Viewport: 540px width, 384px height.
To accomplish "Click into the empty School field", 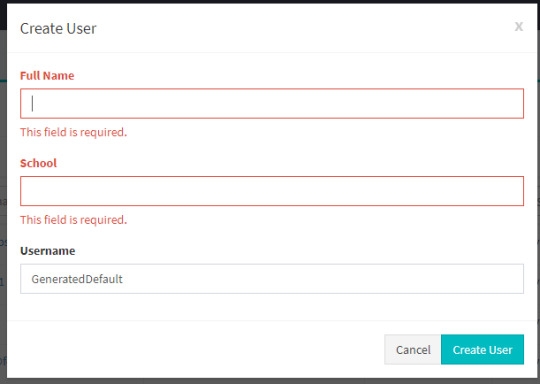I will point(272,191).
